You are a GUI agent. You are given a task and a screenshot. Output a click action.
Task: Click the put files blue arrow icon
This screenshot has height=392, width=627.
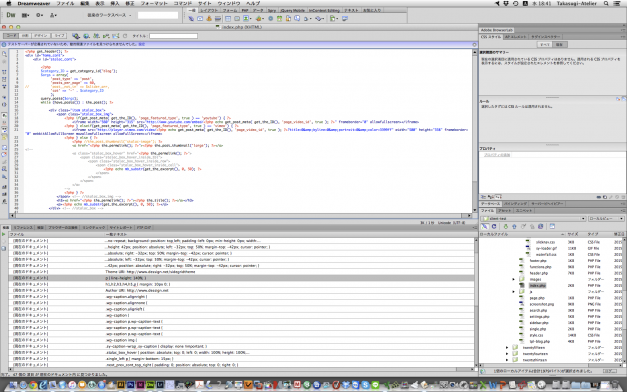514,226
